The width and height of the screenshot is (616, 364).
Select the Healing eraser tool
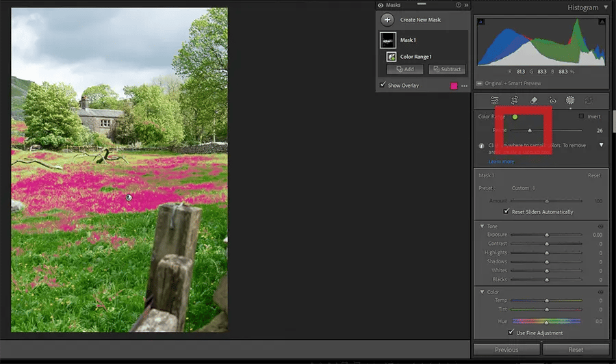pyautogui.click(x=533, y=101)
